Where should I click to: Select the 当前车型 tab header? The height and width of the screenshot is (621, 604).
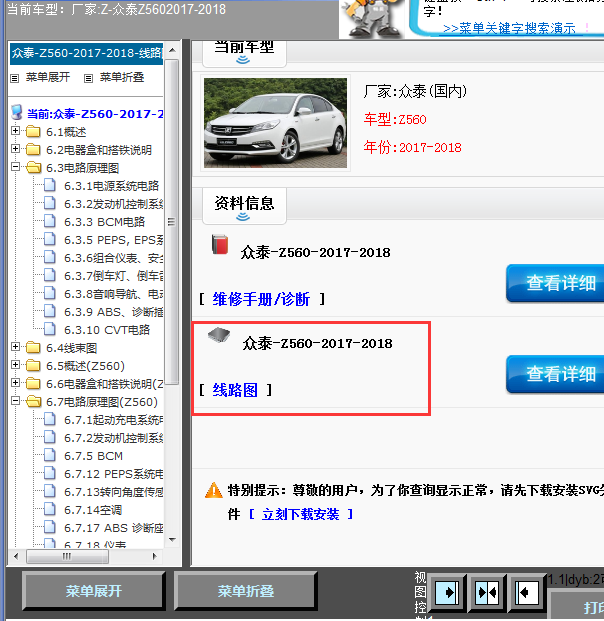244,52
